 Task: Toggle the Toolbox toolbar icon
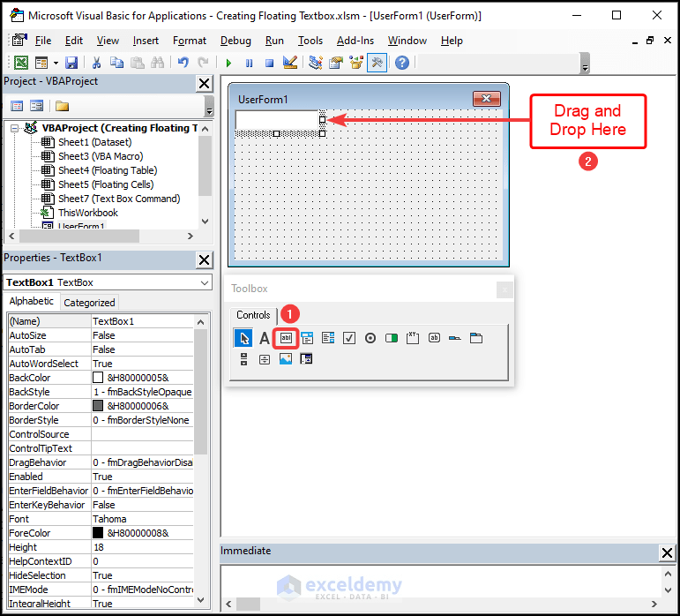point(377,63)
